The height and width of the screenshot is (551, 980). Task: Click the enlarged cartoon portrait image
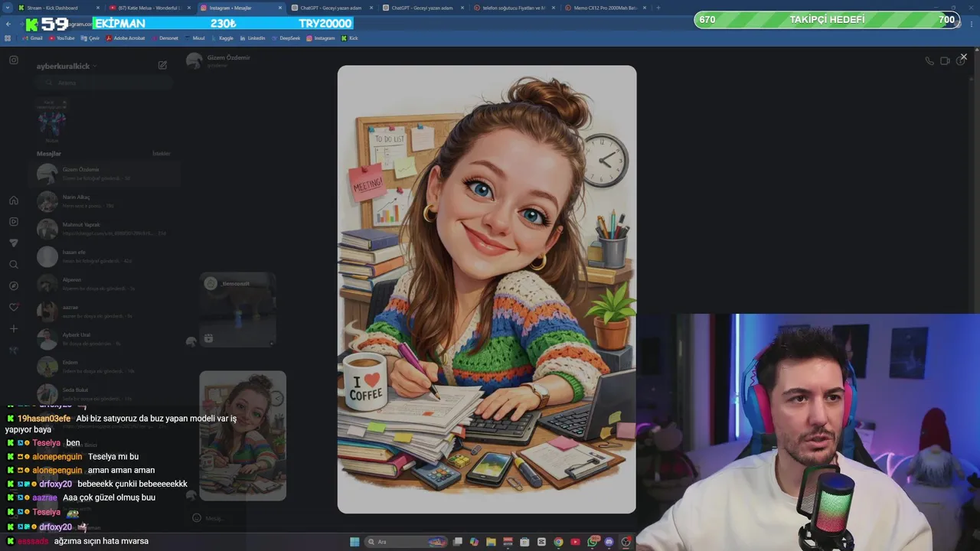point(487,289)
